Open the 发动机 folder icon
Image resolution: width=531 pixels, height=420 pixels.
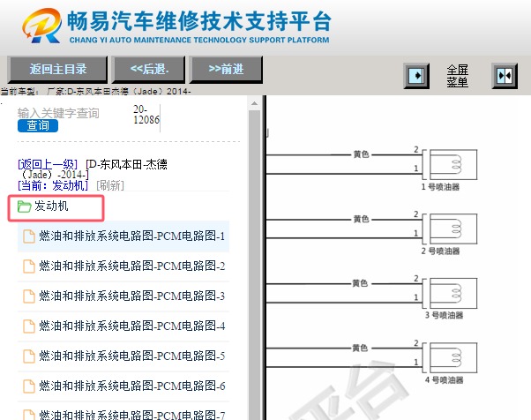click(x=24, y=206)
